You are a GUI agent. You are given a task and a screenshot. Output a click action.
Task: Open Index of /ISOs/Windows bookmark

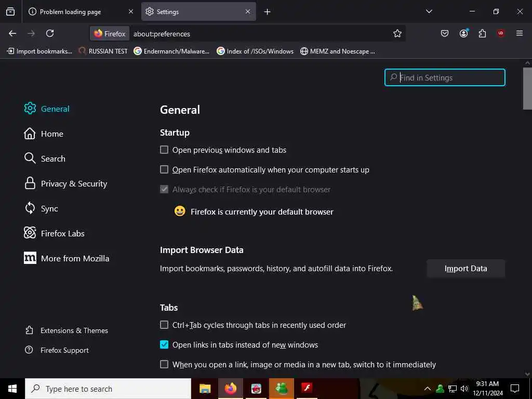click(255, 51)
